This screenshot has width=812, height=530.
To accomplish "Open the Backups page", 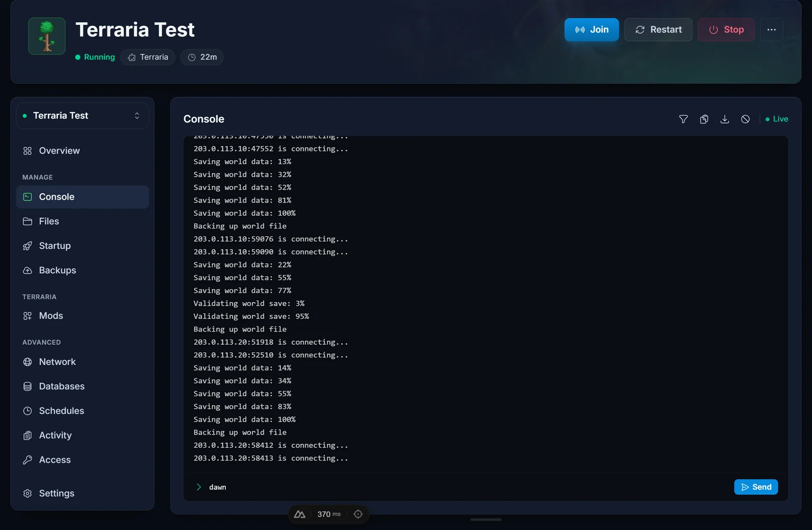I will tap(82, 270).
